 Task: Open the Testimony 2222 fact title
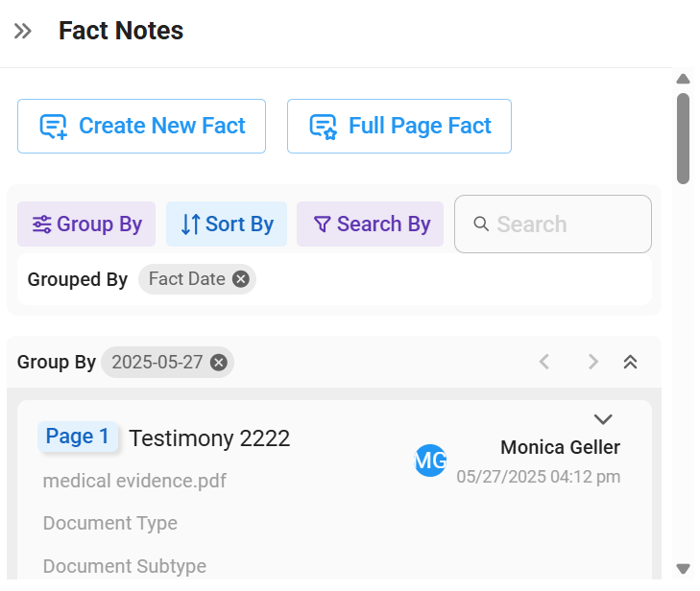coord(209,438)
